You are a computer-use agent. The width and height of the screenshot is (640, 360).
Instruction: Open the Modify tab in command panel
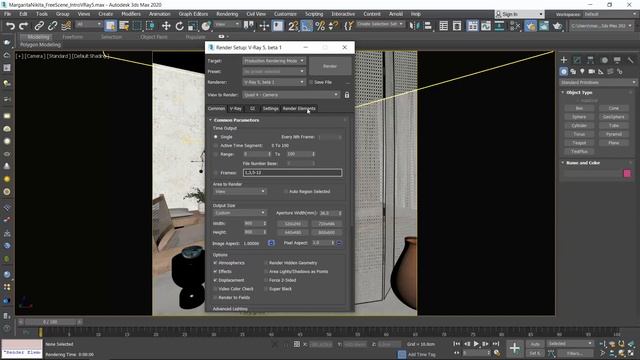[x=577, y=60]
